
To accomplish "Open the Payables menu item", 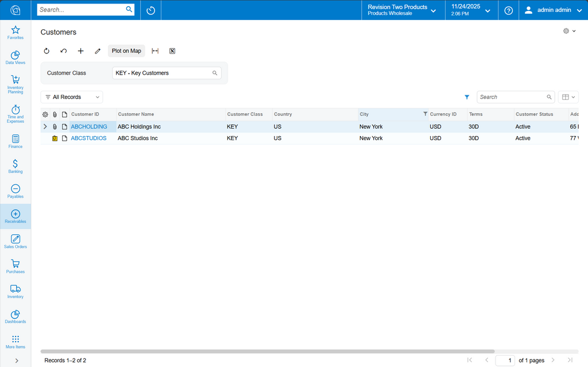I will (16, 191).
